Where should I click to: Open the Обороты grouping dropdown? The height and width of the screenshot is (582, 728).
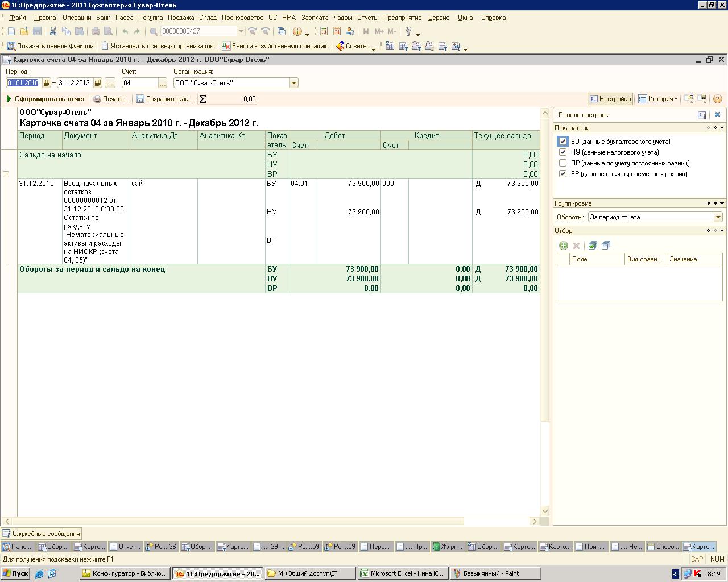[718, 217]
